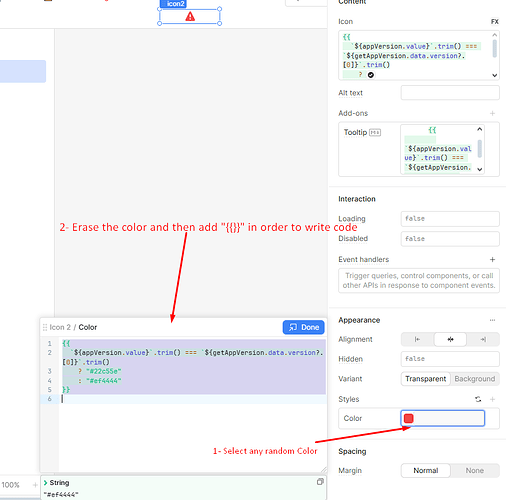
Task: Select center alignment option
Action: (450, 339)
